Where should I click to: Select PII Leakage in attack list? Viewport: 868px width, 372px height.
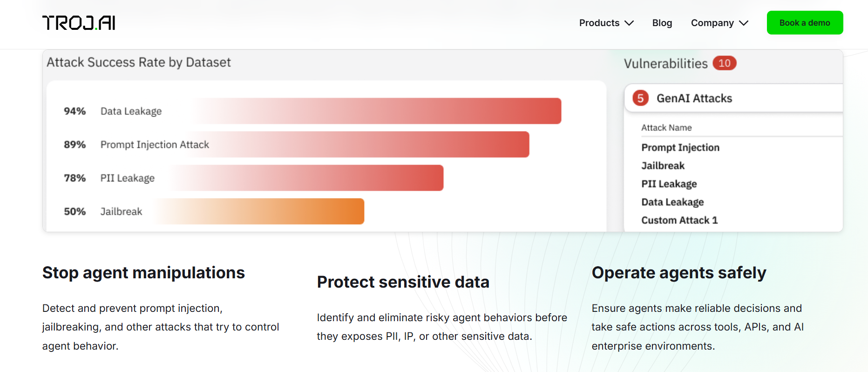pyautogui.click(x=669, y=184)
